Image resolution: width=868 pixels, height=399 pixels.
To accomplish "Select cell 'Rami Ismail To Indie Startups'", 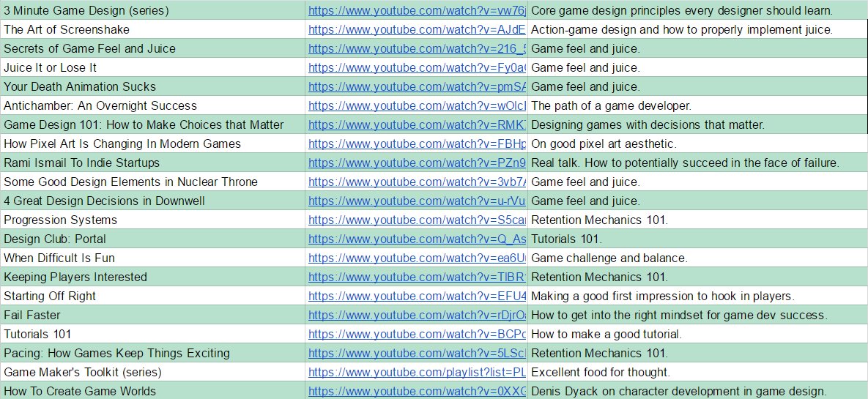I will pos(152,163).
